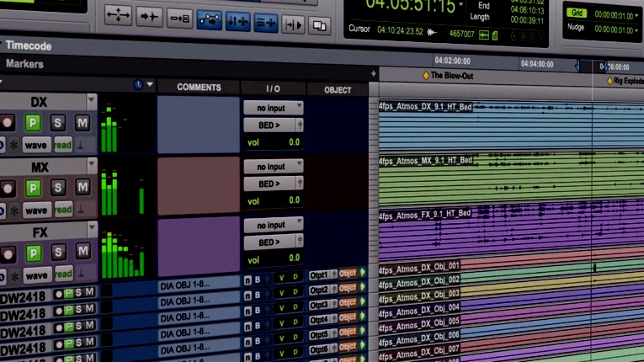Open DX automation mode selector 'read'
Image resolution: width=644 pixels, height=362 pixels.
pyautogui.click(x=63, y=145)
